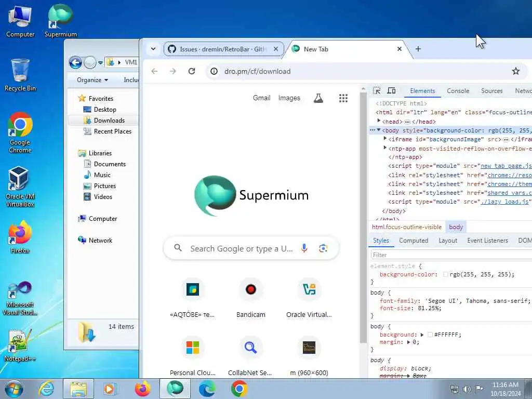
Task: Close the New Tab tab
Action: (400, 49)
